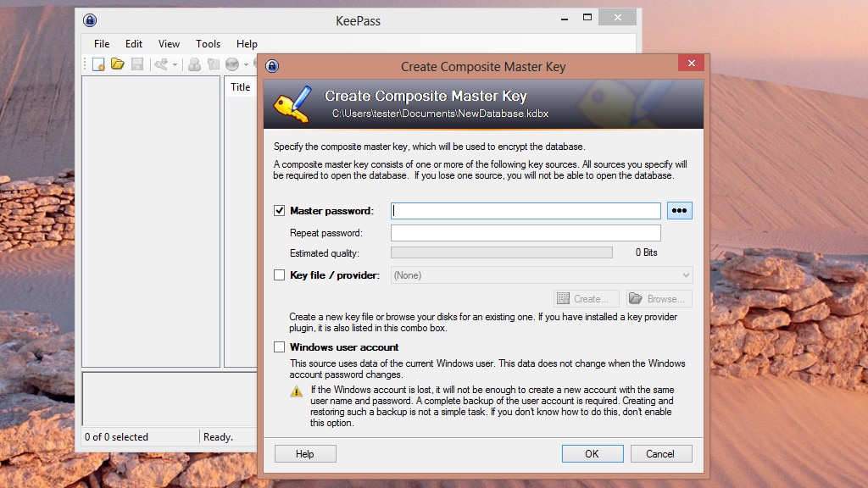Click the '0 Bits' quality value
Viewport: 868px width, 488px height.
647,252
